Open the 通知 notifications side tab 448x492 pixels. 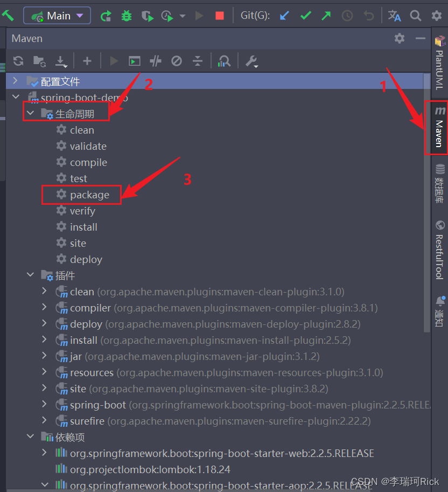coord(440,311)
